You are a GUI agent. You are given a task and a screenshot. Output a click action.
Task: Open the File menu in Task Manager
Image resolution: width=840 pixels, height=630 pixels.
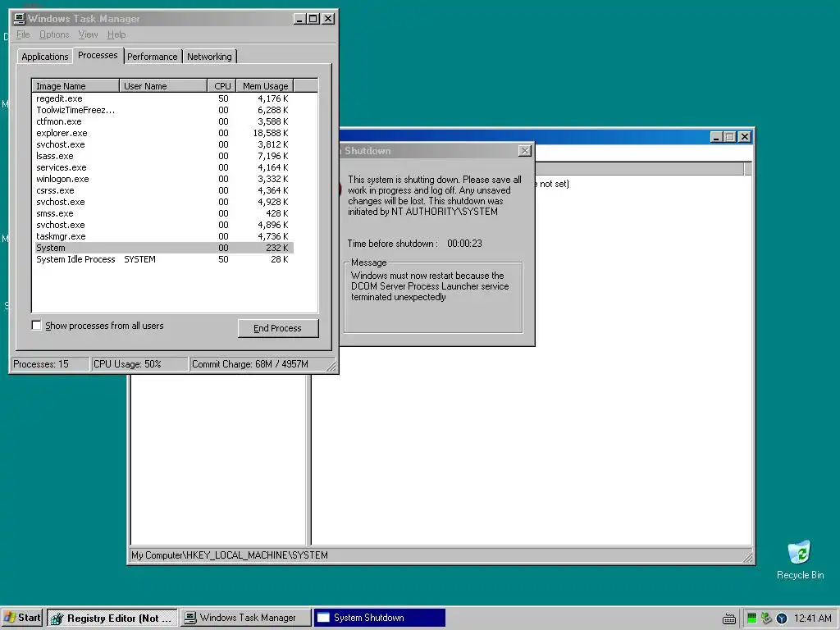pyautogui.click(x=23, y=34)
